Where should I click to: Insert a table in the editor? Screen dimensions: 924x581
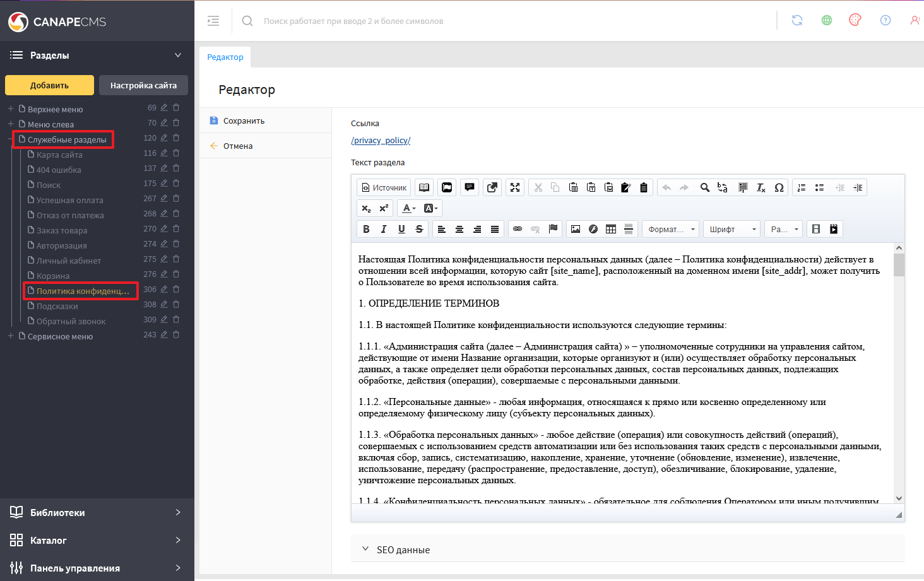[611, 229]
